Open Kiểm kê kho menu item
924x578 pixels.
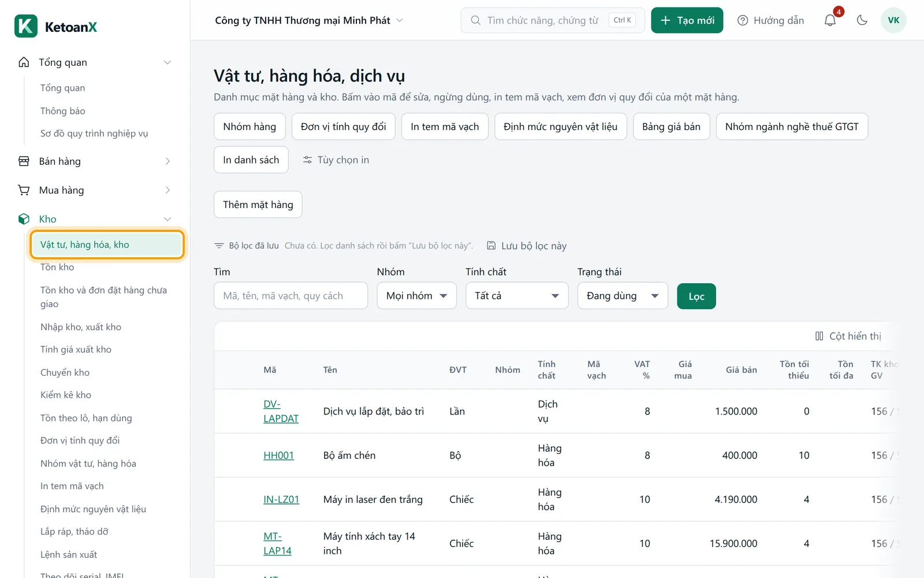66,395
